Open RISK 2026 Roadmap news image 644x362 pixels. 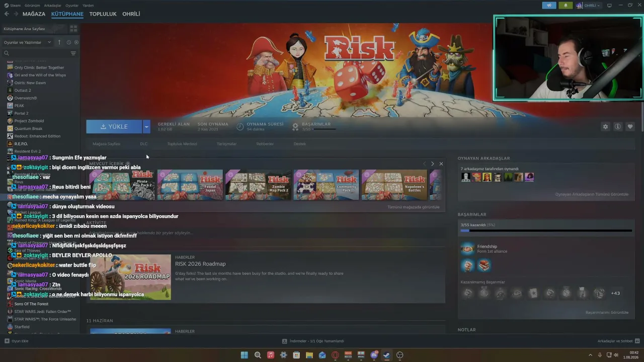130,277
